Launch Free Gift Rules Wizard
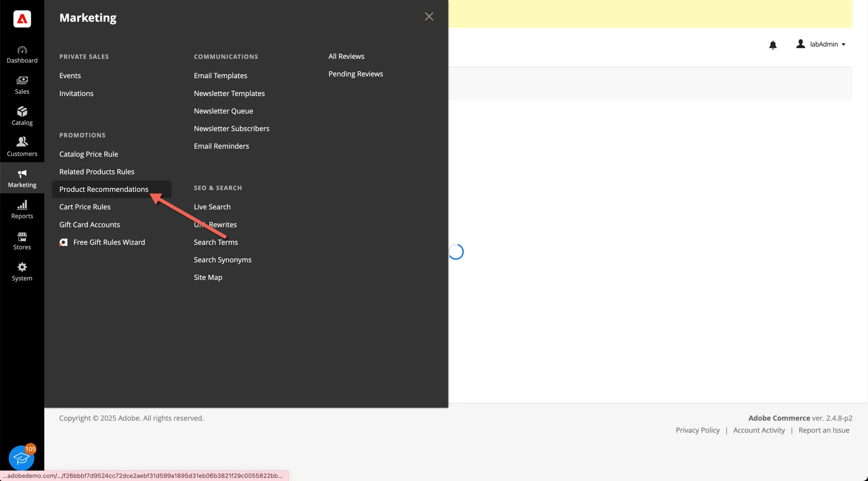The height and width of the screenshot is (481, 868). 109,243
